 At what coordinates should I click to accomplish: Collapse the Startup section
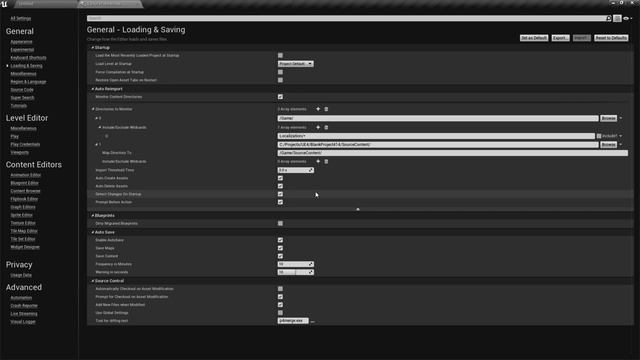click(x=93, y=48)
